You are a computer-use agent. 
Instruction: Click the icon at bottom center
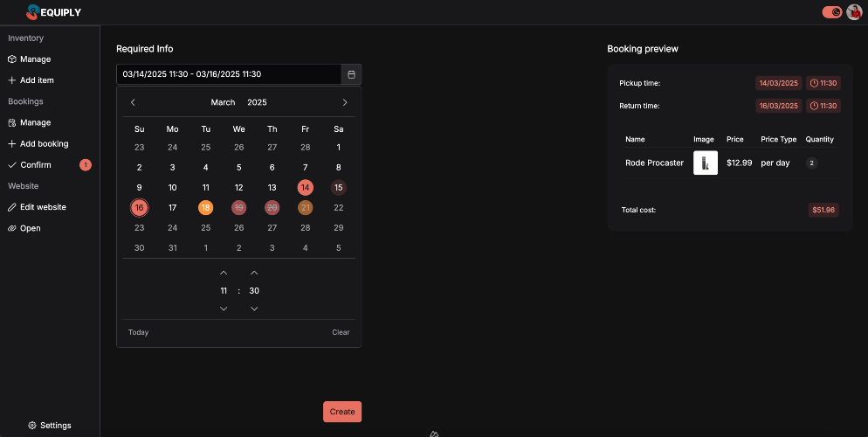pyautogui.click(x=434, y=434)
